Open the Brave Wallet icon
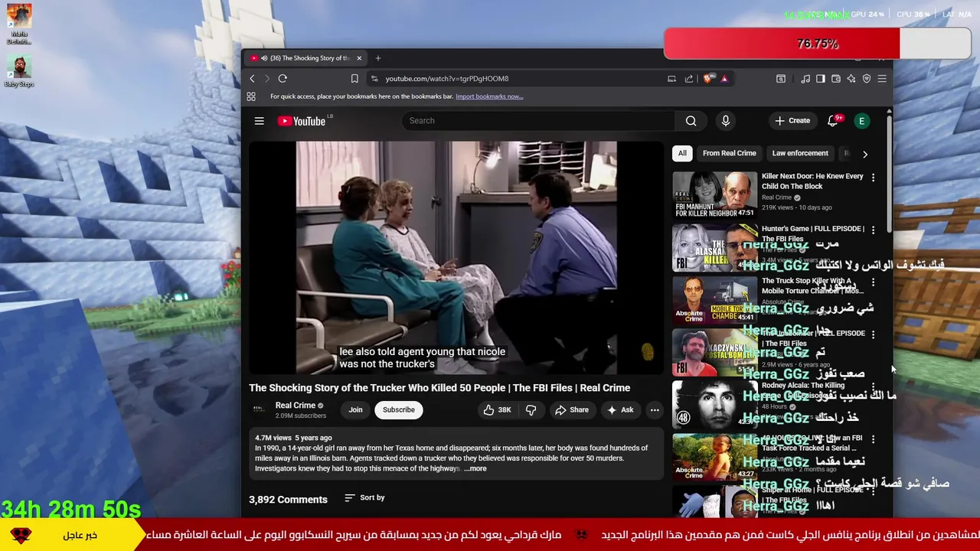 (x=836, y=79)
